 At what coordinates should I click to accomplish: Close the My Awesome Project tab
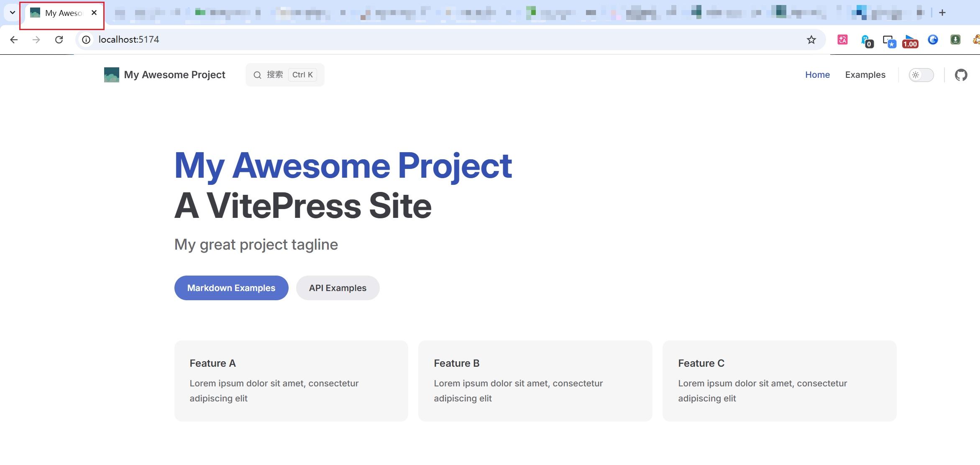point(94,13)
